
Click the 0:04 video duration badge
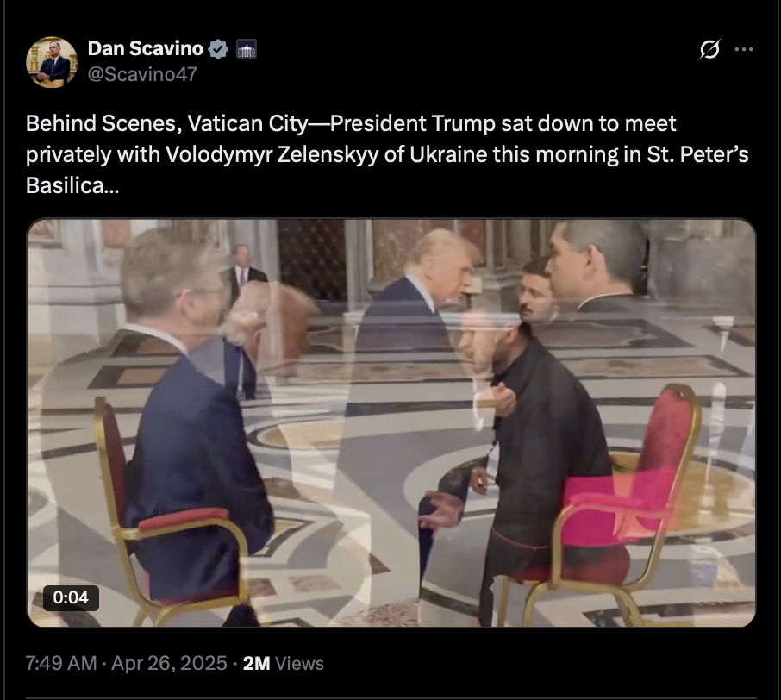click(x=71, y=597)
